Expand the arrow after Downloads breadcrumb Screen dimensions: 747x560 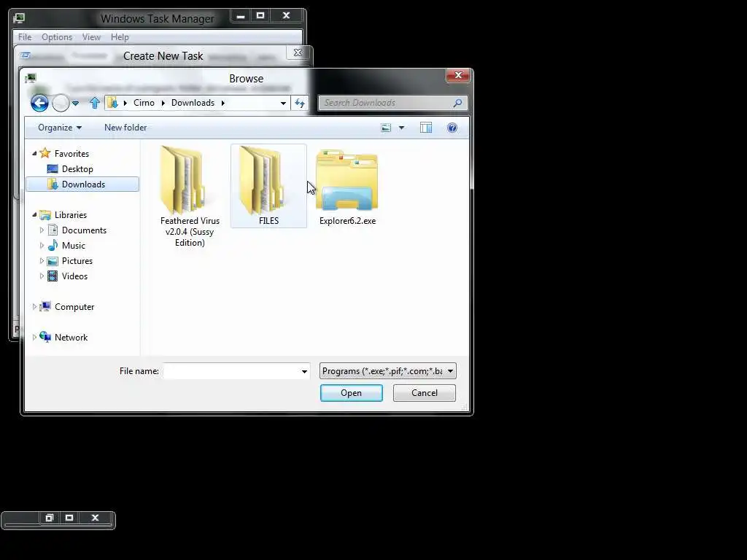(x=222, y=103)
